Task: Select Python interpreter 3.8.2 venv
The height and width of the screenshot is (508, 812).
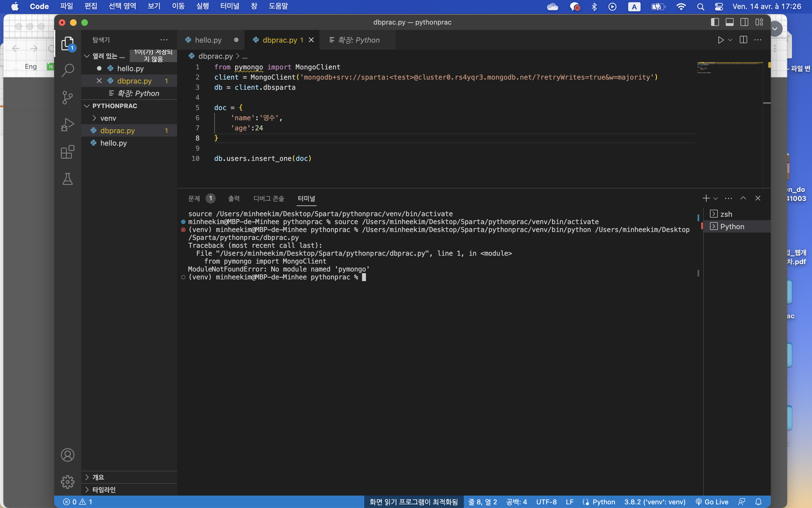Action: click(655, 502)
